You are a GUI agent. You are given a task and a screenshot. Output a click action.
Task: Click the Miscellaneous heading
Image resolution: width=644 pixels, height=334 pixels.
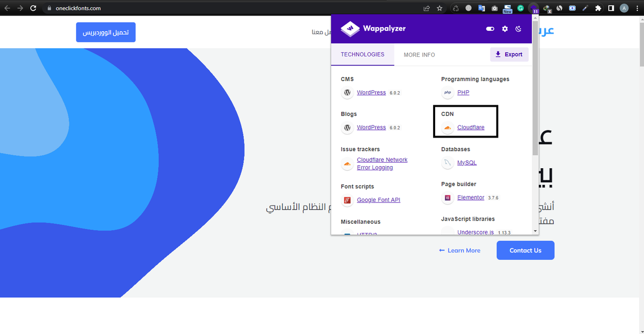pos(361,222)
